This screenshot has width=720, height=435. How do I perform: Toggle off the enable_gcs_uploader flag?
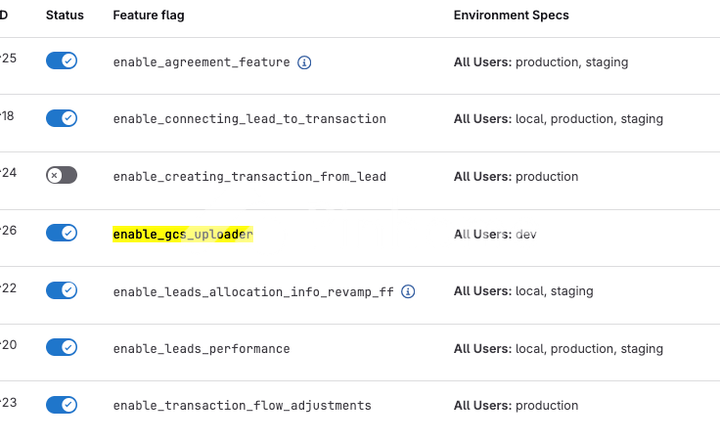(x=61, y=233)
